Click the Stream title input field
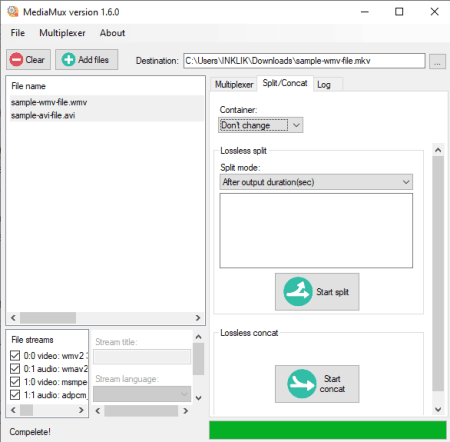Viewport: 450px width, 442px height. [x=142, y=357]
